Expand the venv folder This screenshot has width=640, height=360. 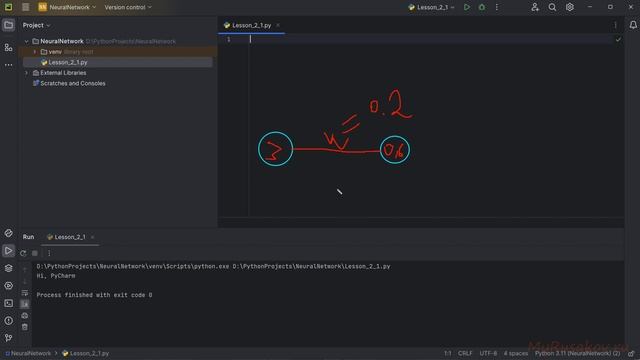[35, 52]
